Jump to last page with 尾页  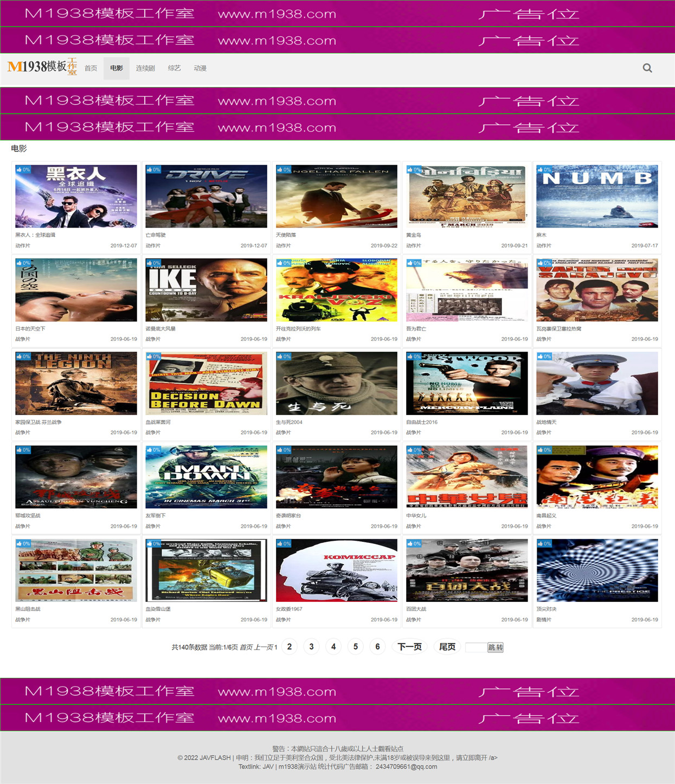[447, 646]
